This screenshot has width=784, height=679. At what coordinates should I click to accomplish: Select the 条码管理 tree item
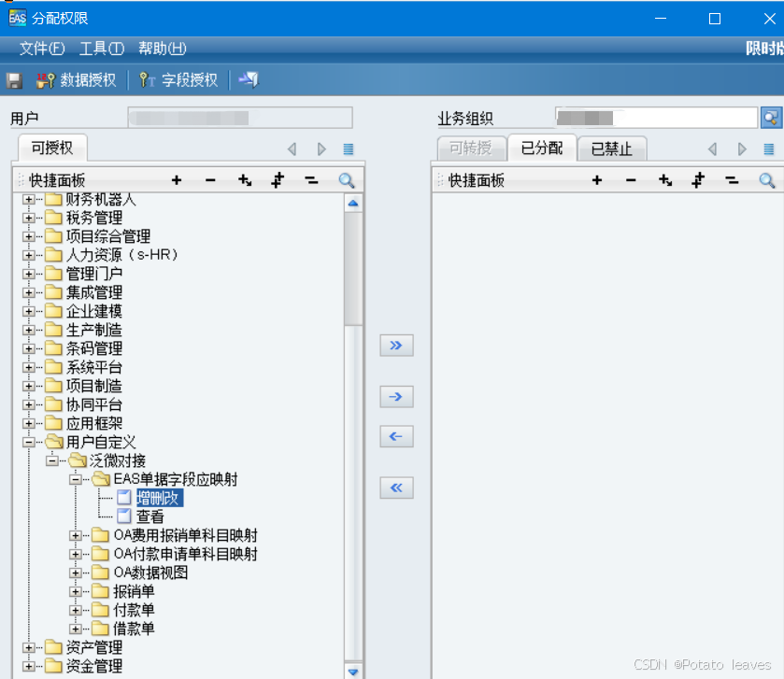click(x=94, y=348)
